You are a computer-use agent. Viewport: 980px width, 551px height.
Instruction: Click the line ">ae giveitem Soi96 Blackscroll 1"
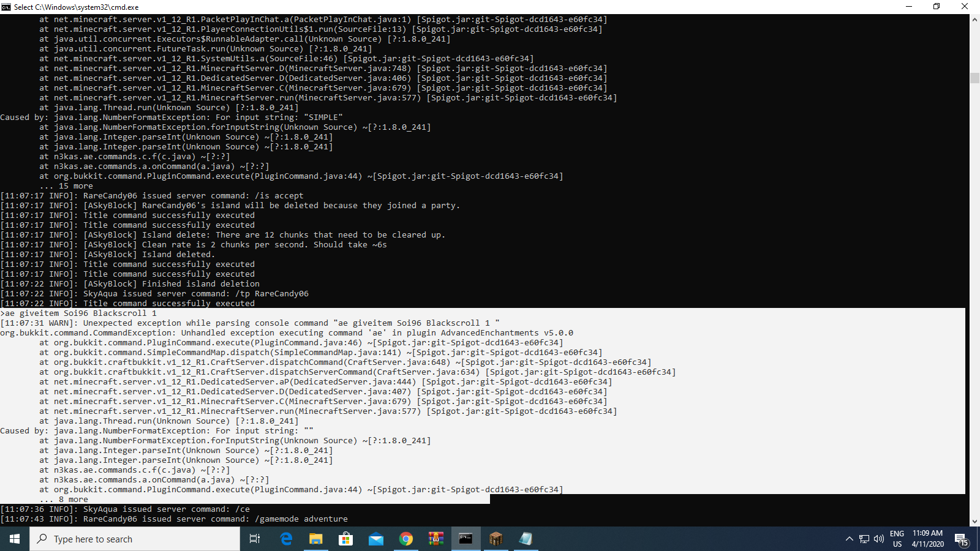pos(78,313)
